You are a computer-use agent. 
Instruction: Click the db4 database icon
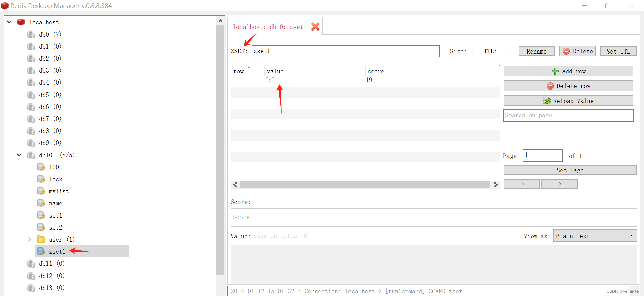[x=31, y=82]
